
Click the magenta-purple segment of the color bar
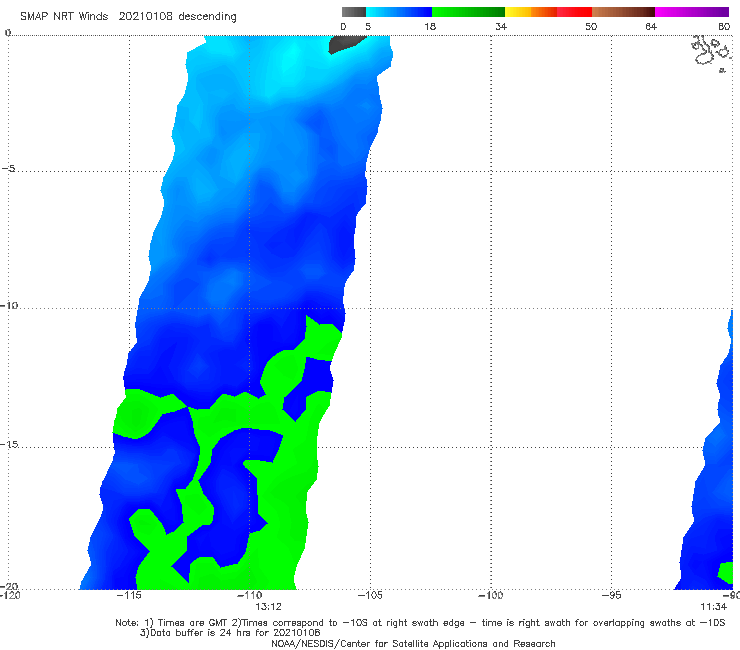point(692,12)
